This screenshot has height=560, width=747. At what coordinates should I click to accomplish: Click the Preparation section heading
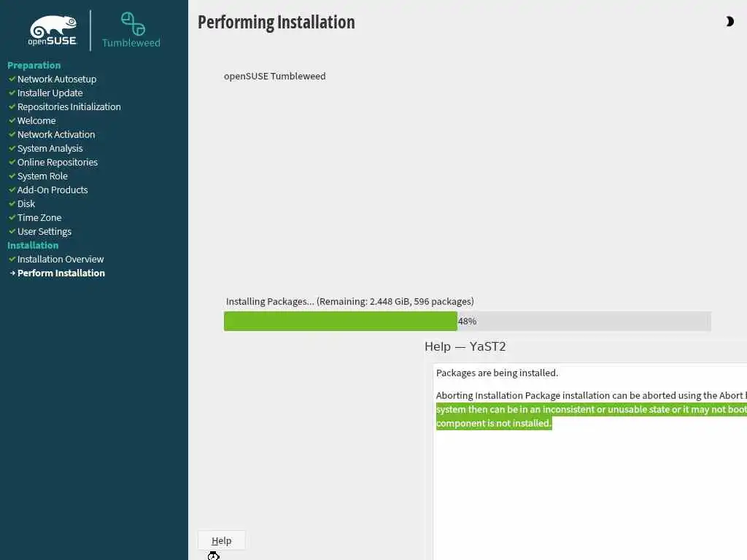pos(34,65)
